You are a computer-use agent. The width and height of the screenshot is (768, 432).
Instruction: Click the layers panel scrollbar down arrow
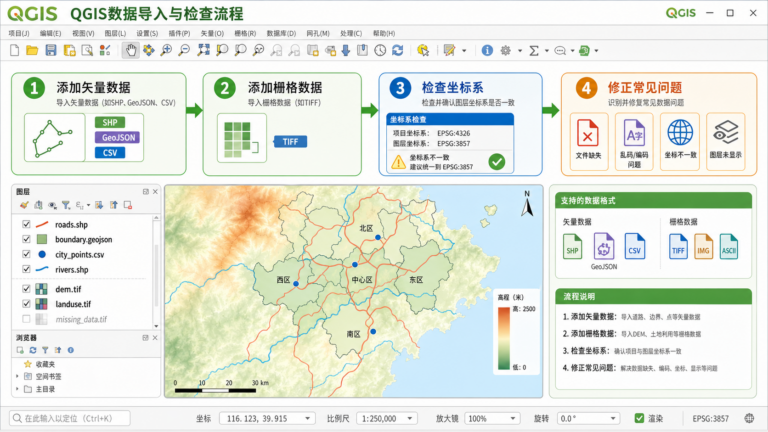(x=156, y=326)
